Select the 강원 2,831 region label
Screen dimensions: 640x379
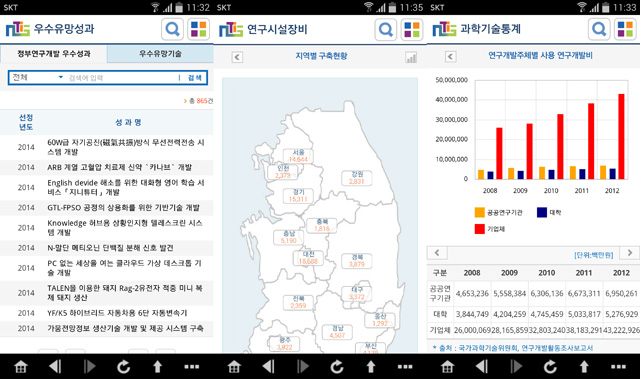[357, 178]
